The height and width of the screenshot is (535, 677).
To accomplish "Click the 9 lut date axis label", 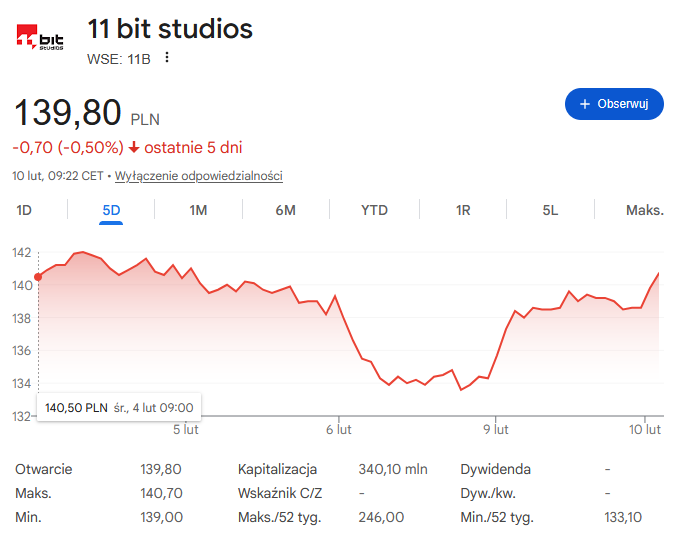I will tap(496, 430).
